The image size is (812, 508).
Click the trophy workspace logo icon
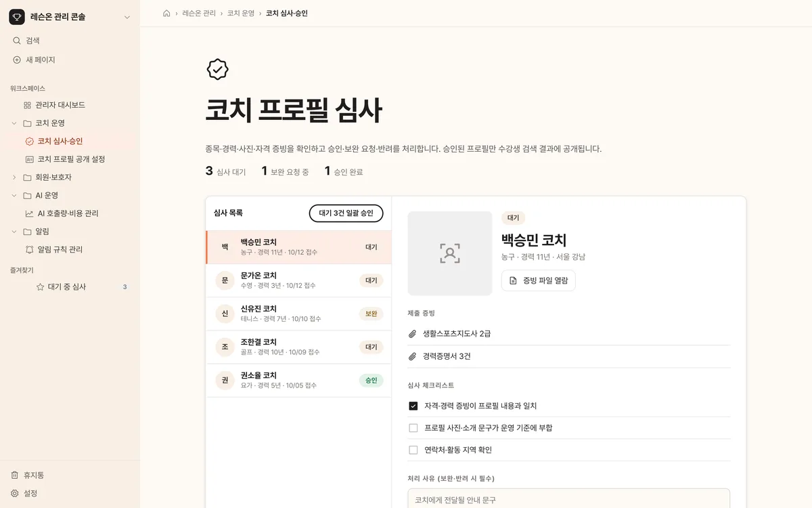tap(17, 17)
